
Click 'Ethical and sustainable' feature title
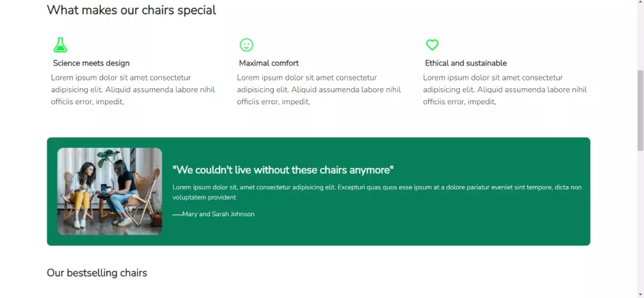466,63
